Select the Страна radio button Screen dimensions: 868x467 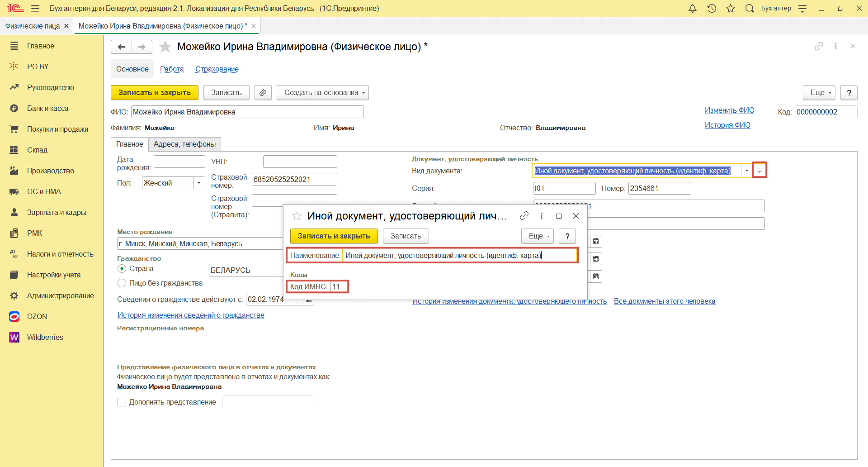click(122, 269)
